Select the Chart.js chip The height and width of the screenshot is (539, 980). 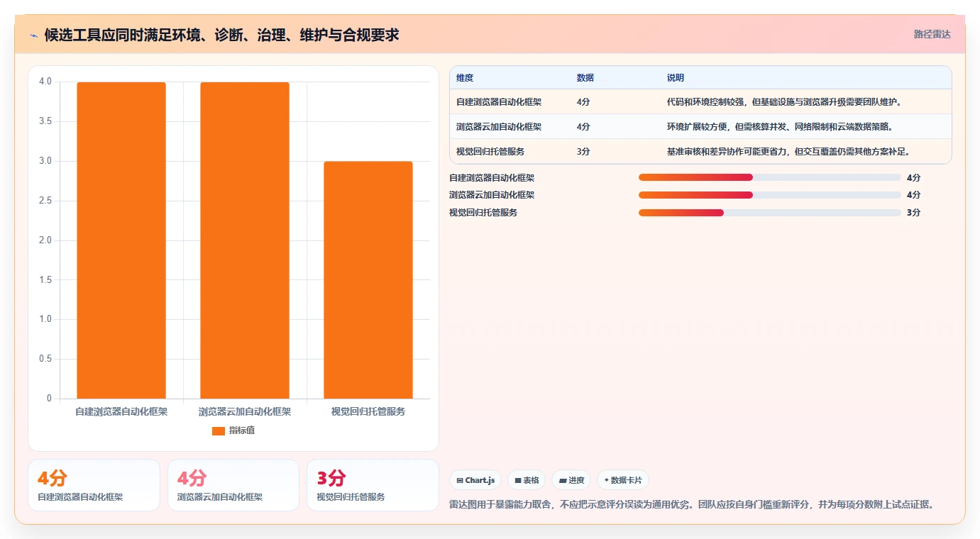click(x=475, y=480)
